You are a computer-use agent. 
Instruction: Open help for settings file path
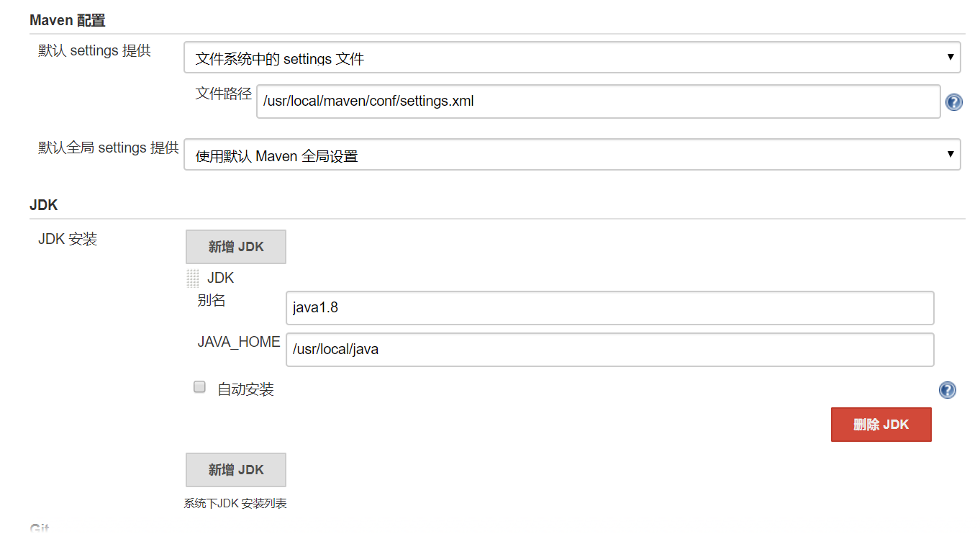pos(953,102)
